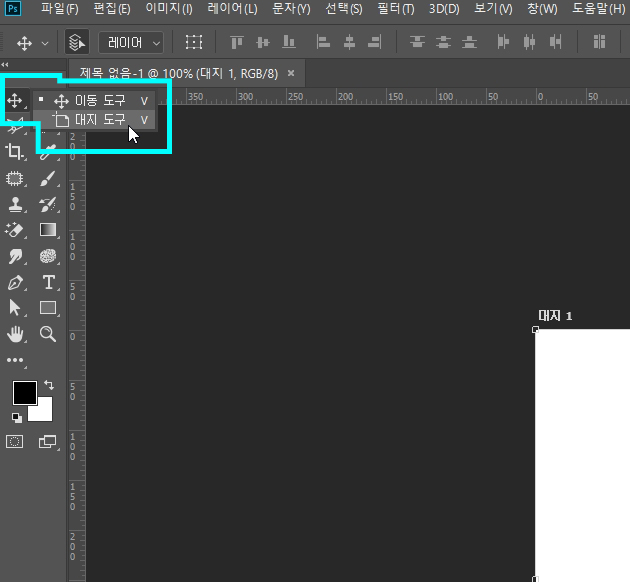
Task: Open the 문자(Y) menu
Action: pos(291,8)
